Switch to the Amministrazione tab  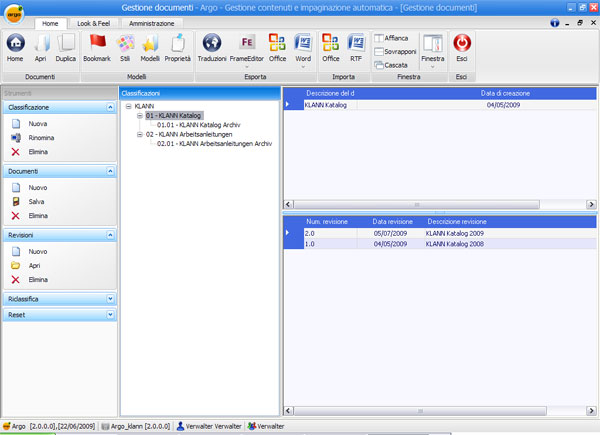tap(152, 24)
